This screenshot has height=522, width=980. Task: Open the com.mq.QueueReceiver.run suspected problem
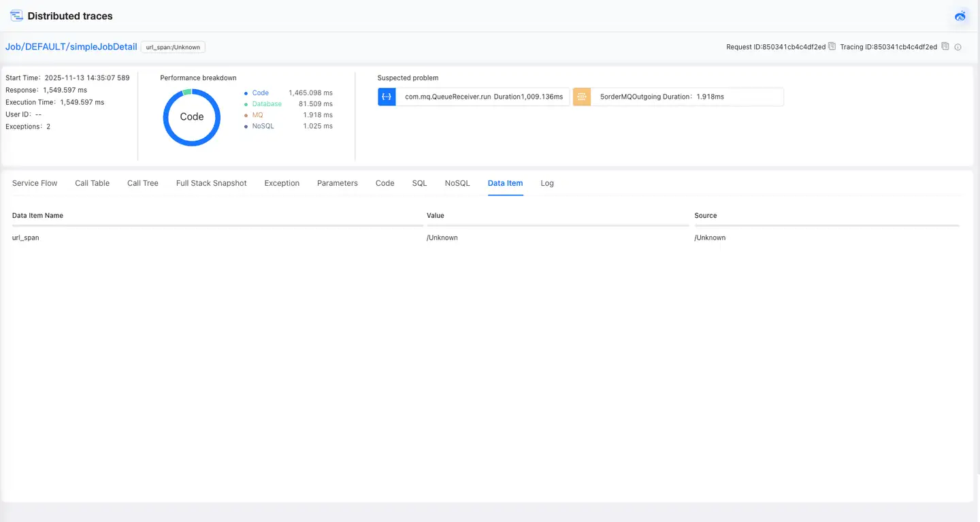point(483,97)
